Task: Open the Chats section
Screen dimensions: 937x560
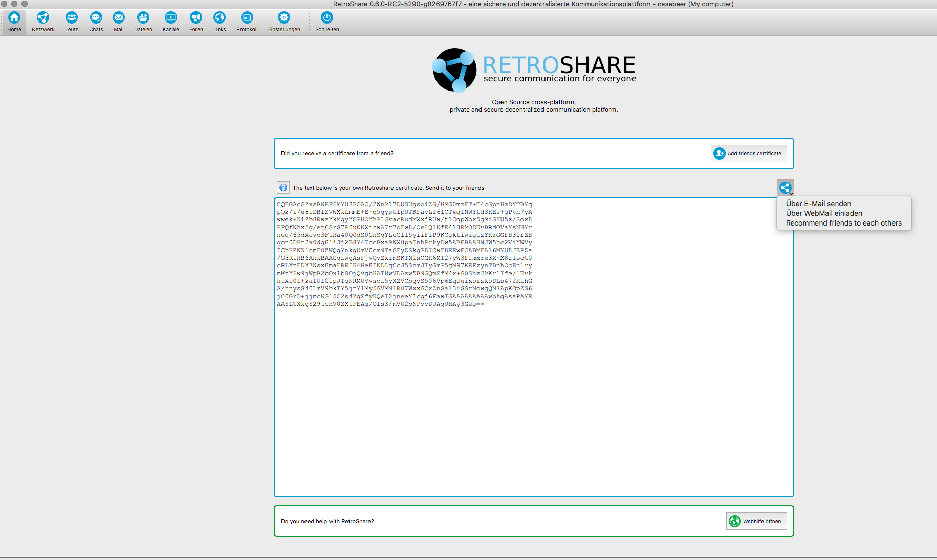Action: click(96, 18)
